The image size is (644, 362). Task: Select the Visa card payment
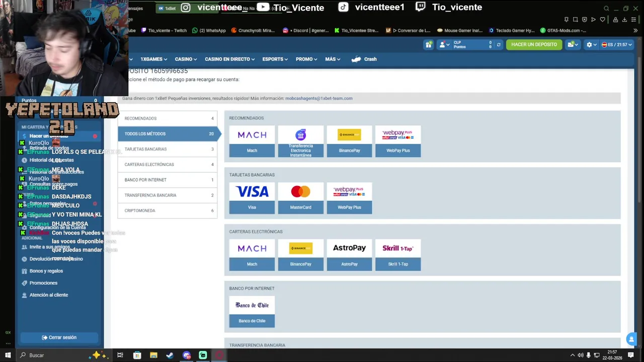coord(252,198)
